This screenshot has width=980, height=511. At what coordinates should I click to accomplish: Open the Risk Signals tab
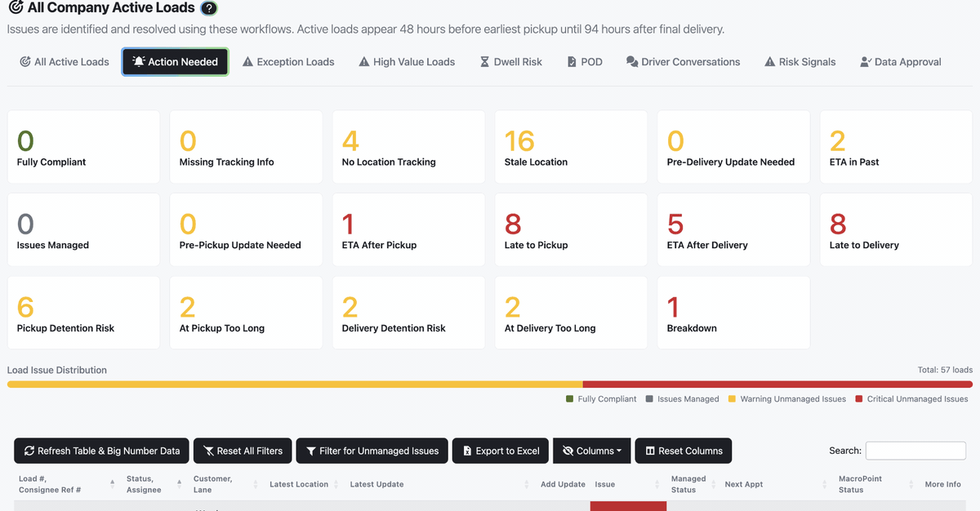pos(800,62)
